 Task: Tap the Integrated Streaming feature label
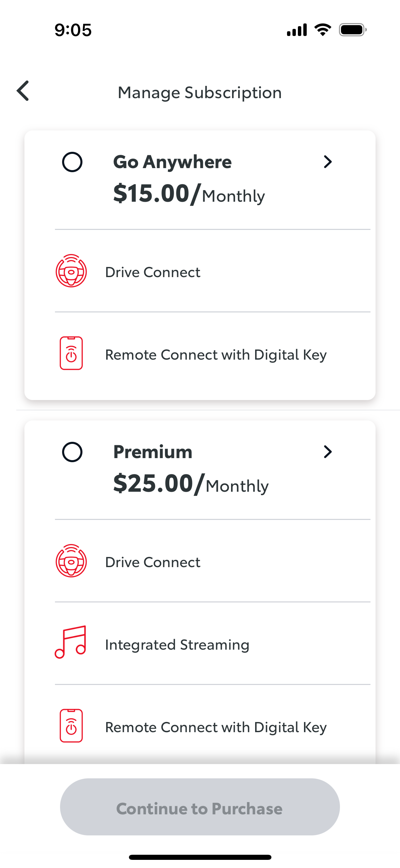(177, 645)
